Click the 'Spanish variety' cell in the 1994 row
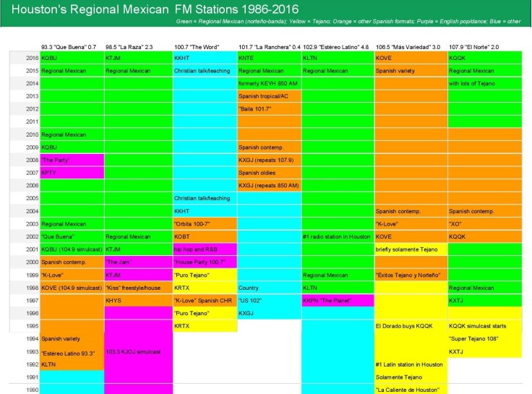532x394 pixels. click(72, 338)
